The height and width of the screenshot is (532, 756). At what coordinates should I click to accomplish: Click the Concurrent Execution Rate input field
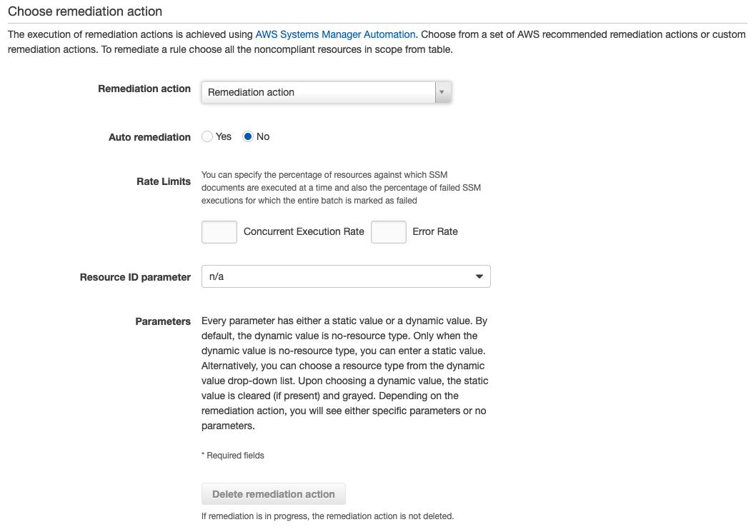click(219, 231)
